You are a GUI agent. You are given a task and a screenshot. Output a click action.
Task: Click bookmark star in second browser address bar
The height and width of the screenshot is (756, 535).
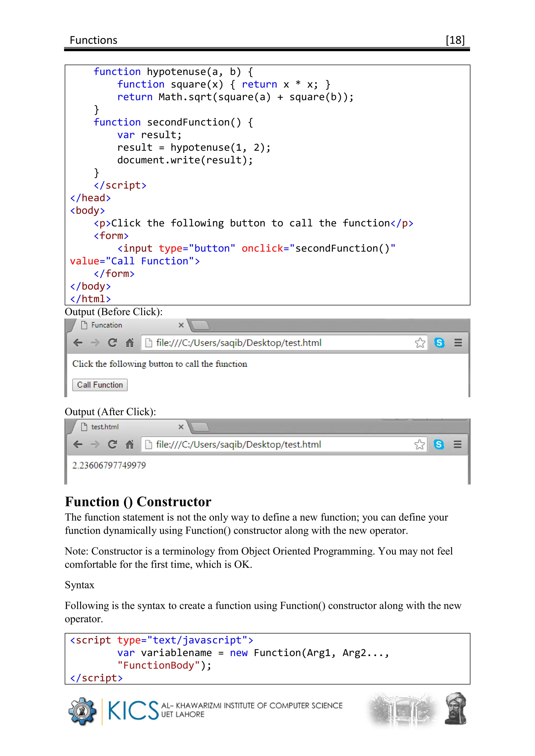419,445
